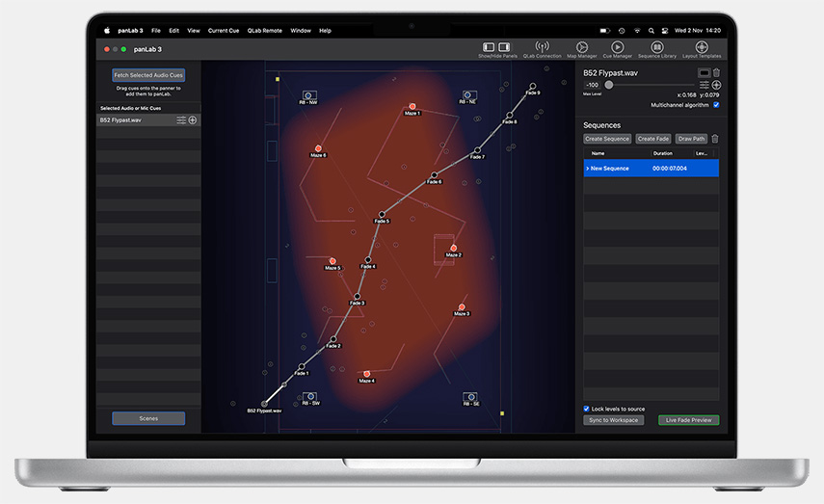The width and height of the screenshot is (824, 504).
Task: Click the Create Fade button
Action: tap(653, 139)
